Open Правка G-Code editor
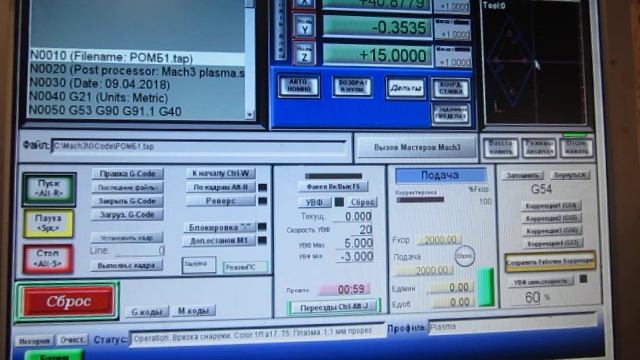The height and width of the screenshot is (360, 640). point(127,173)
